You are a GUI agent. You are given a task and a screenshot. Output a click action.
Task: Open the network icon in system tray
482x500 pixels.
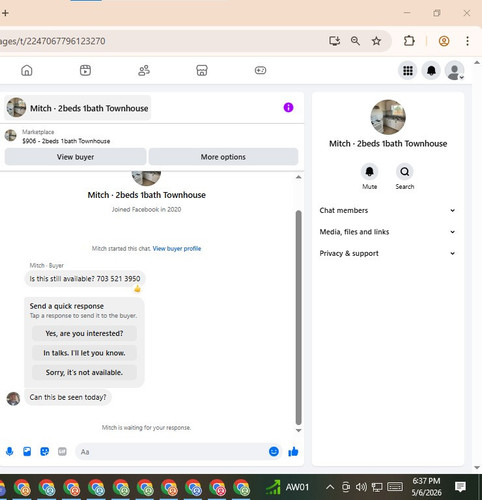tap(377, 487)
